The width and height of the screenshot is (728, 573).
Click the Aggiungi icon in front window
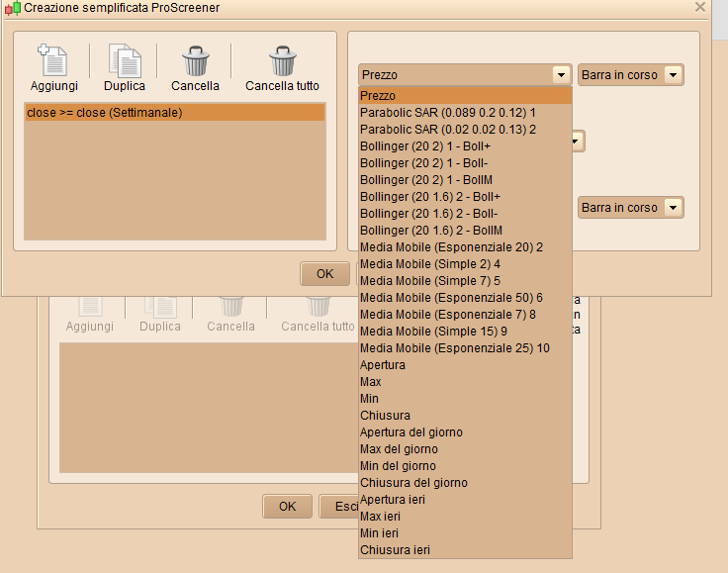[53, 60]
